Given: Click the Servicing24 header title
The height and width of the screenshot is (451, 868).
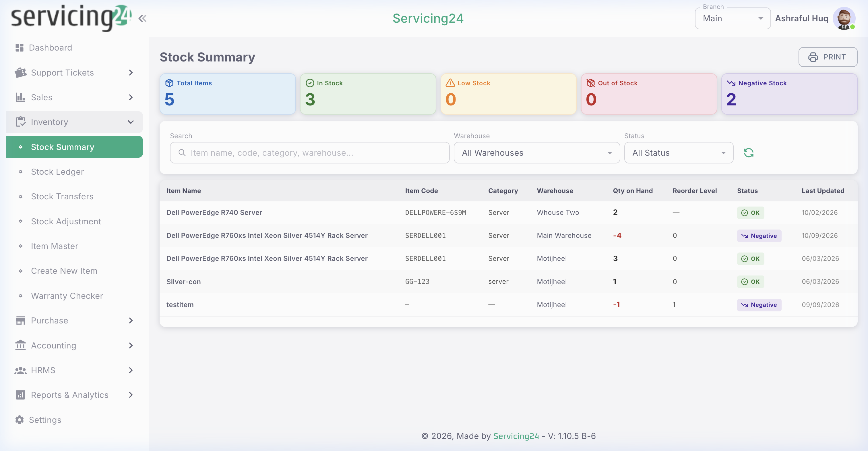Looking at the screenshot, I should (428, 18).
